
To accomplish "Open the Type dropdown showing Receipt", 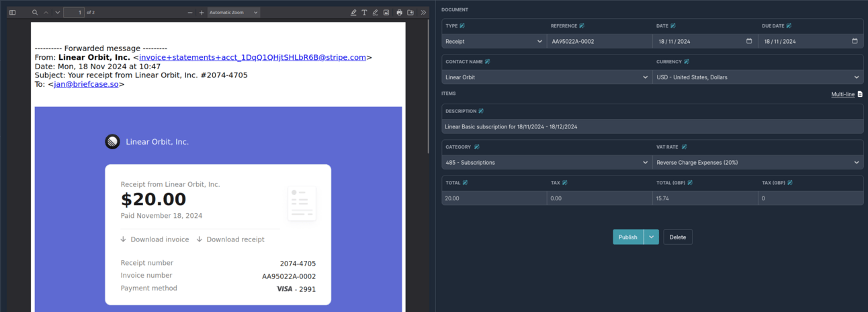I will [x=494, y=41].
